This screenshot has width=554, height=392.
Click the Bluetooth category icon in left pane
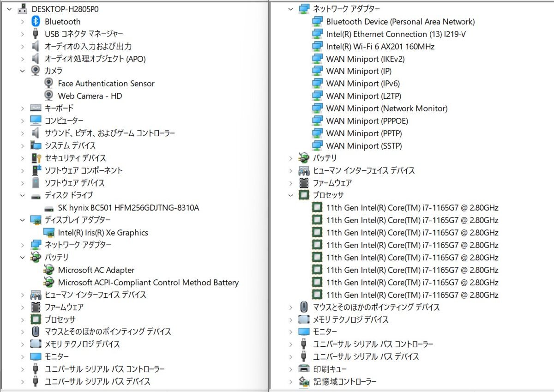36,21
